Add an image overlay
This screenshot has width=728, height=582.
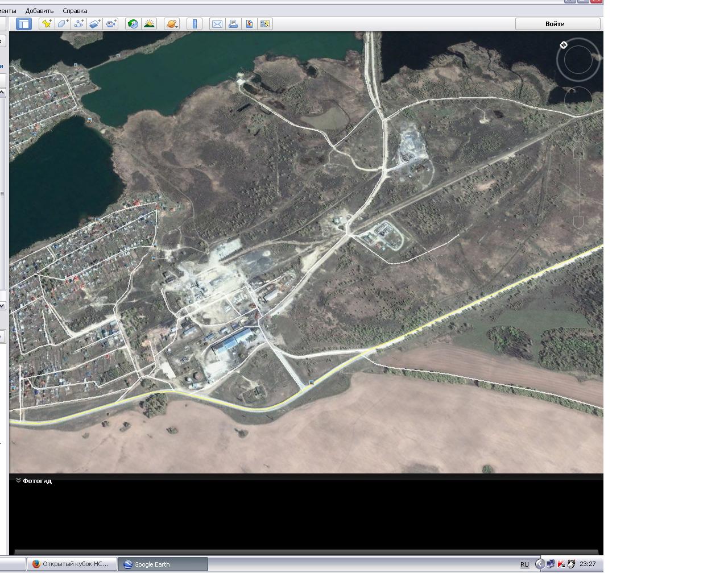pyautogui.click(x=94, y=24)
